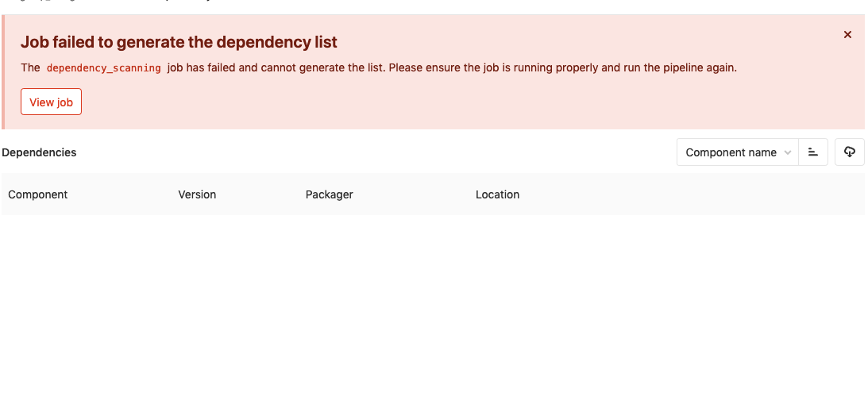
Task: Dismiss the job failed alert banner
Action: pyautogui.click(x=847, y=35)
